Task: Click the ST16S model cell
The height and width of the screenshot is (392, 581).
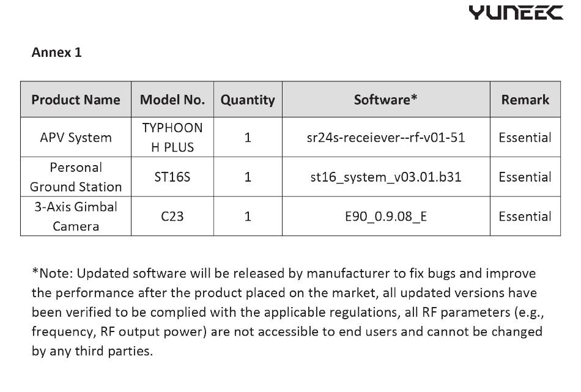Action: (x=172, y=177)
